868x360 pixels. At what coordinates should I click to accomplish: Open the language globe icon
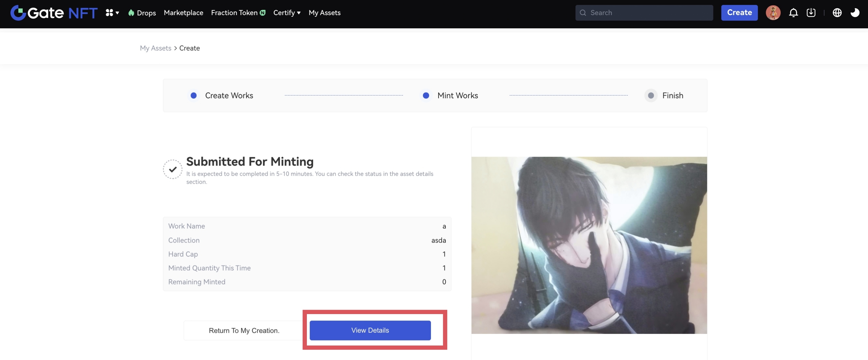pos(837,13)
